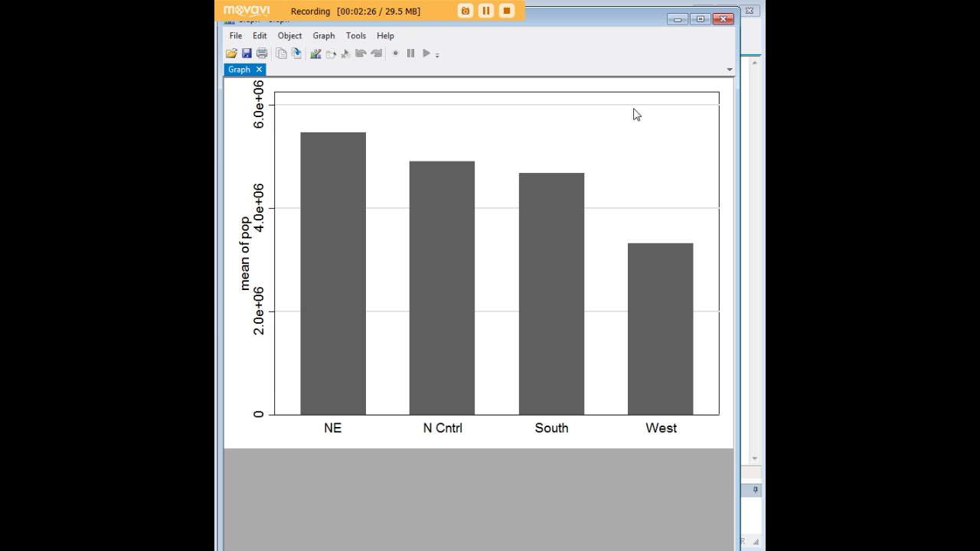
Task: Open the File menu
Action: [236, 36]
